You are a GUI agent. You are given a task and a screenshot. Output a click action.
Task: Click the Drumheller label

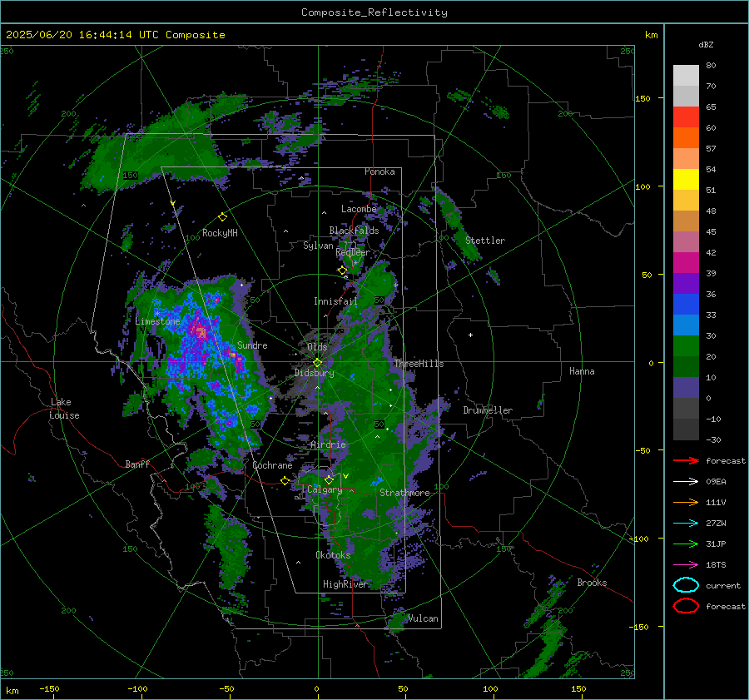point(488,410)
